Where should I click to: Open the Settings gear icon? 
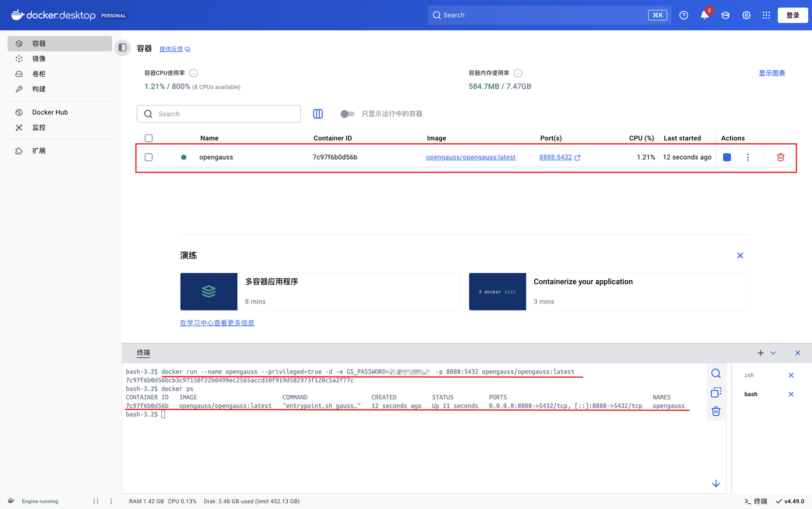[747, 15]
